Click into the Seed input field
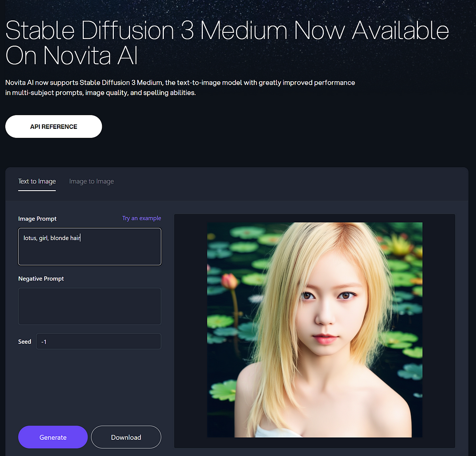The height and width of the screenshot is (456, 476). tap(99, 341)
